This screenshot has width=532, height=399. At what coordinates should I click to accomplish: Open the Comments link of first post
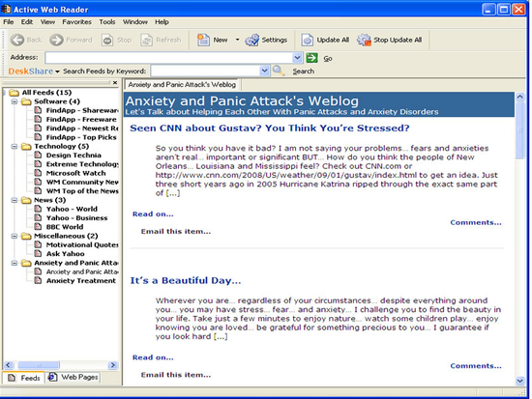pos(476,222)
